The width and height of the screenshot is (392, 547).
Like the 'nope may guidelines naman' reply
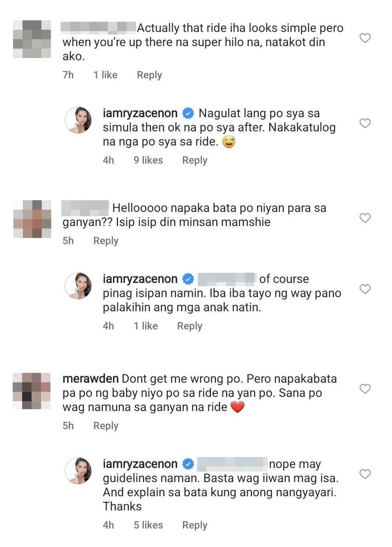[365, 474]
